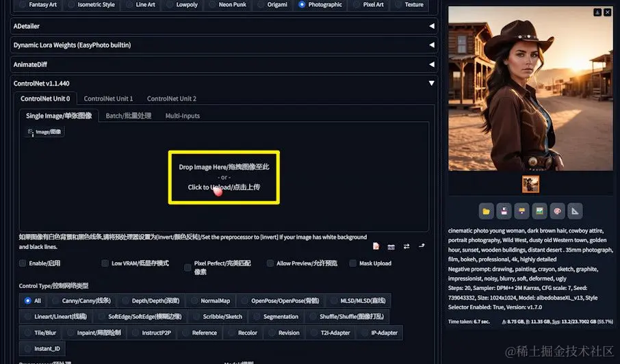Select Scribble/Sketch control type
Viewport: 620px width, 364px height.
(217, 317)
